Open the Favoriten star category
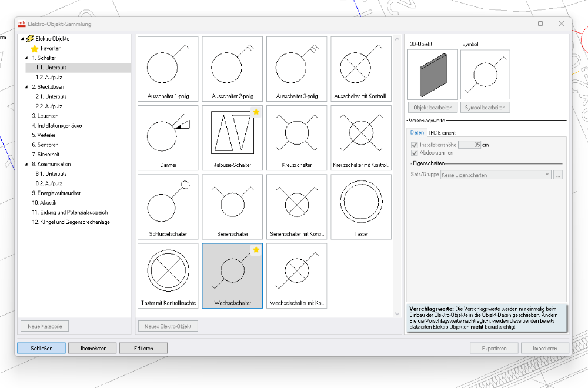Viewport: 588px width, 388px height. click(x=51, y=48)
